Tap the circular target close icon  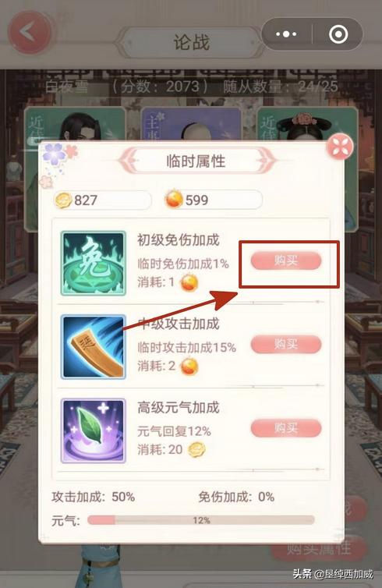338,34
